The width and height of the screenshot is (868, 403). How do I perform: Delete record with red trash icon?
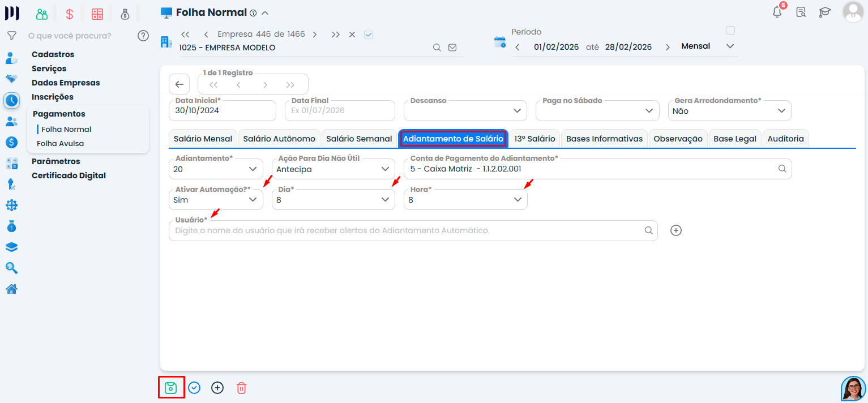[241, 388]
